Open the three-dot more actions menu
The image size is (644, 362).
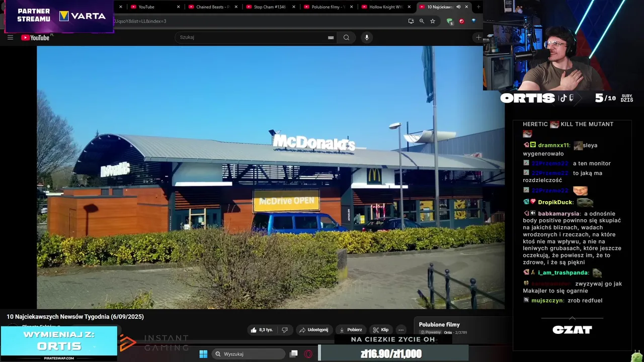click(401, 330)
